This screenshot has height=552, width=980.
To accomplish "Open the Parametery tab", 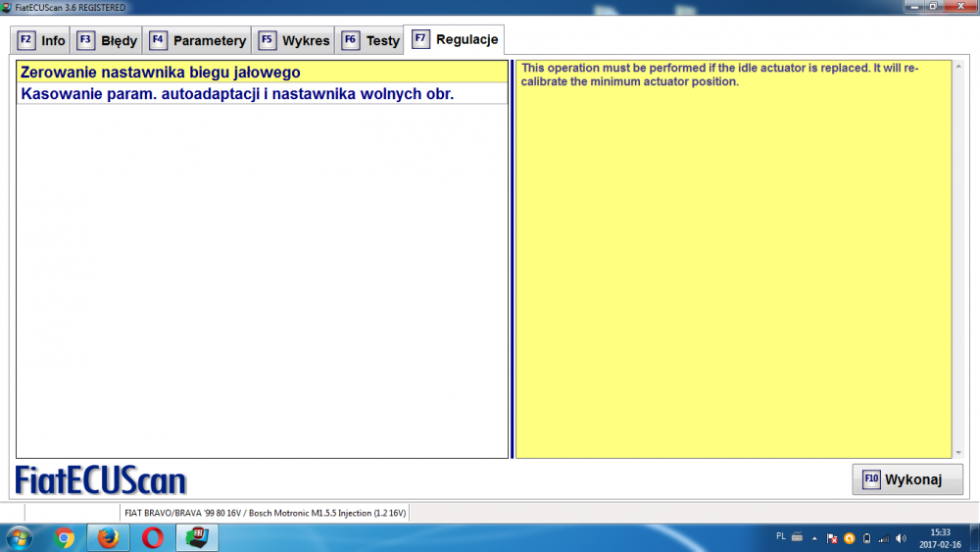I will (x=197, y=40).
